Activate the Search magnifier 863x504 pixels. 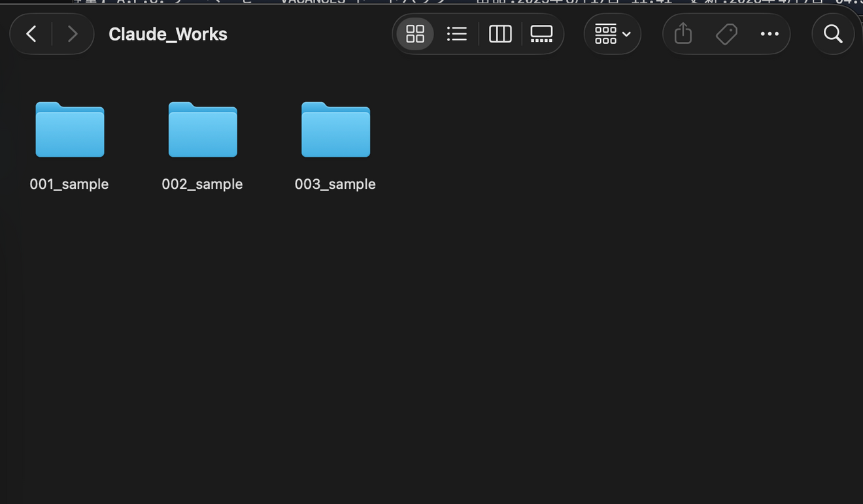click(x=832, y=33)
